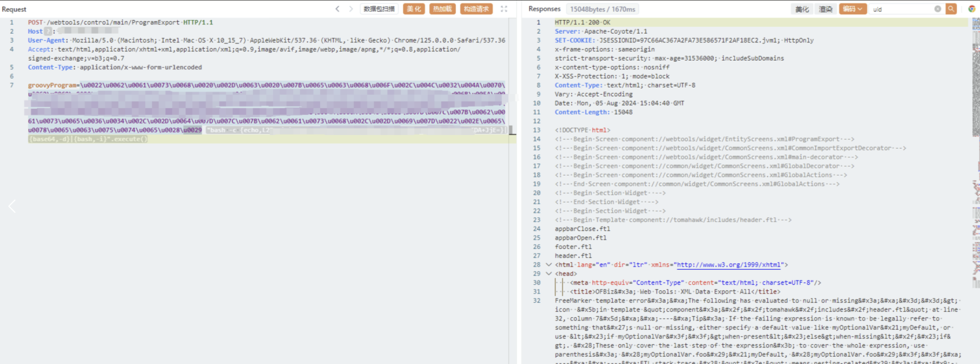Clear the response search text

938,9
